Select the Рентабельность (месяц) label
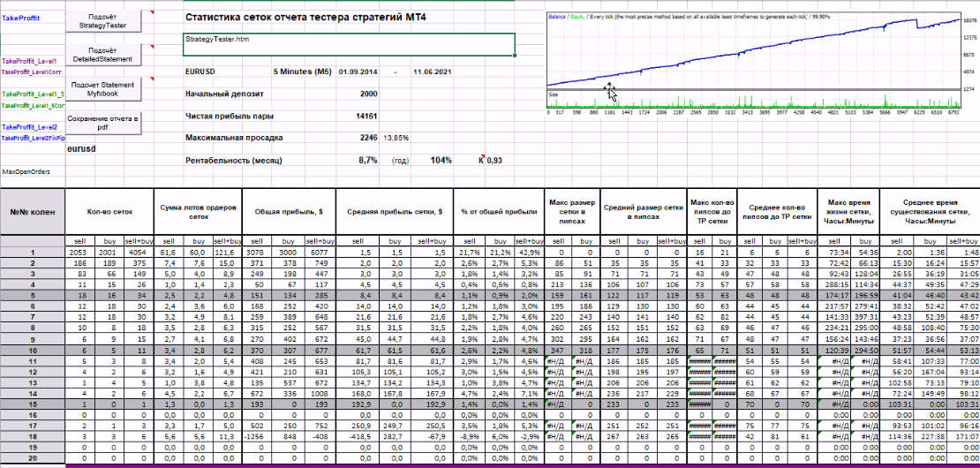Viewport: 980px width, 468px height. 234,161
